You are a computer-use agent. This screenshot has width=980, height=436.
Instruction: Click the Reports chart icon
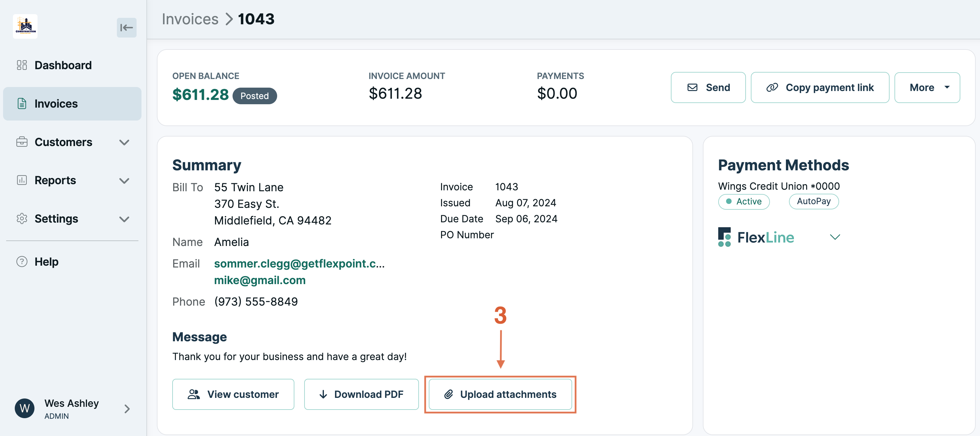click(x=22, y=180)
